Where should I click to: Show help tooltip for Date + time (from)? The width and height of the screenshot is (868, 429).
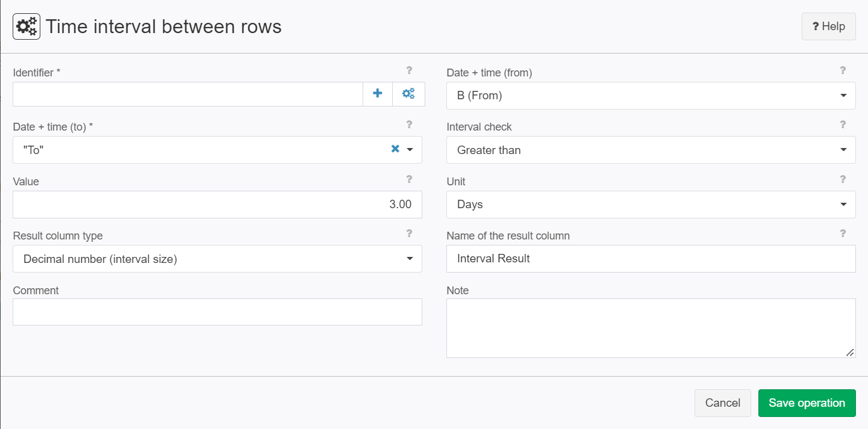843,70
